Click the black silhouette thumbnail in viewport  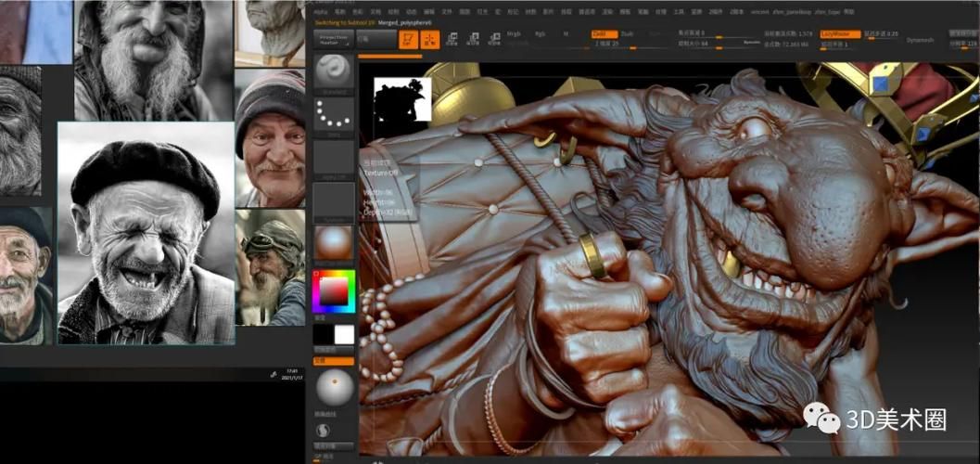[402, 98]
